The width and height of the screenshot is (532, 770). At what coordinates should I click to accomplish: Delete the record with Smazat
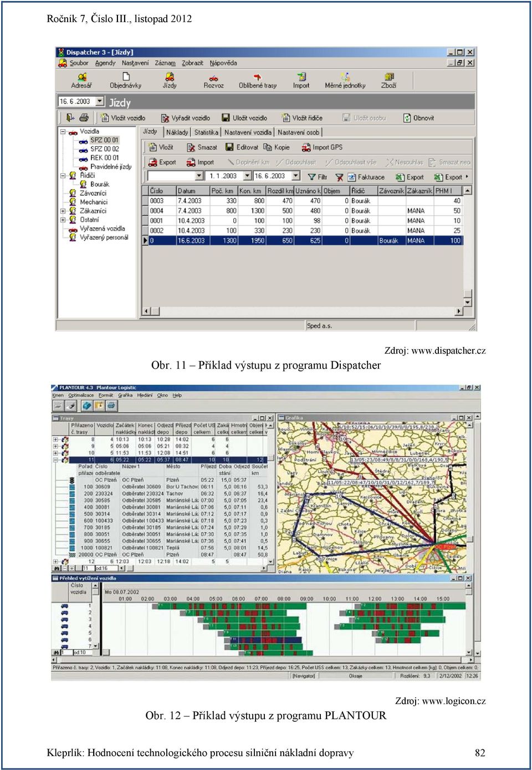pyautogui.click(x=202, y=147)
